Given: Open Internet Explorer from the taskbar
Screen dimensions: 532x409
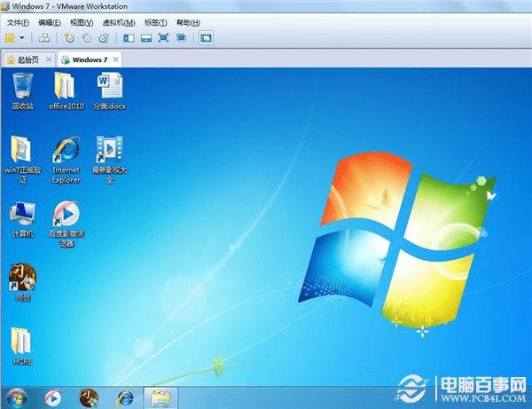Looking at the screenshot, I should tap(125, 398).
